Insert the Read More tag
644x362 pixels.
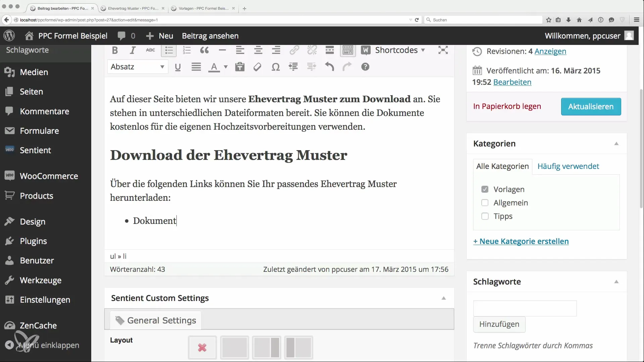point(330,50)
